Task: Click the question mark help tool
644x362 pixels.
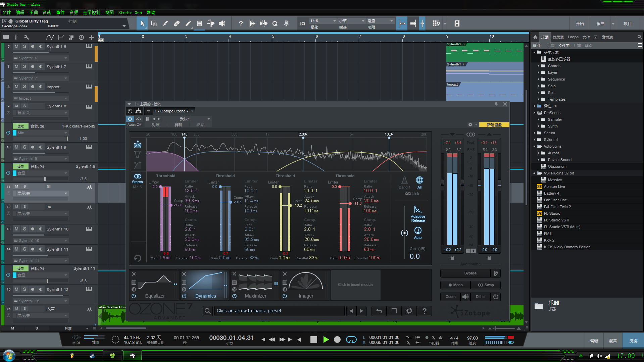Action: 241,23
